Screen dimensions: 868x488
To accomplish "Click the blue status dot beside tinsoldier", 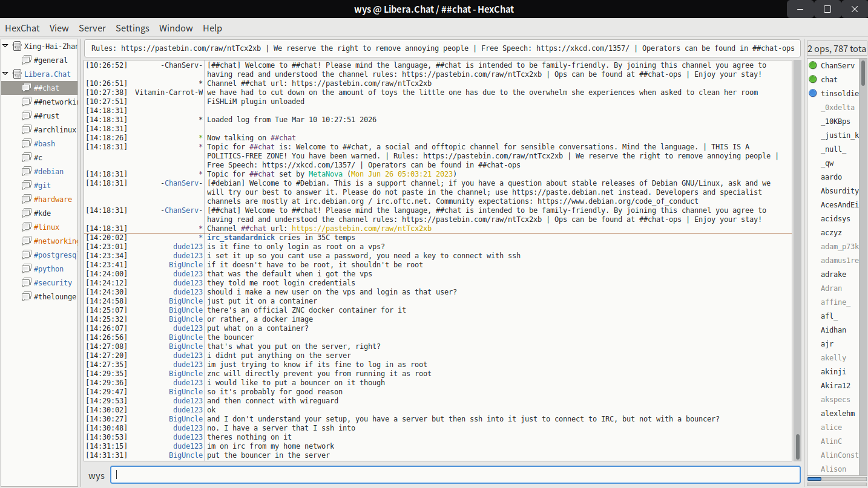I will click(813, 93).
